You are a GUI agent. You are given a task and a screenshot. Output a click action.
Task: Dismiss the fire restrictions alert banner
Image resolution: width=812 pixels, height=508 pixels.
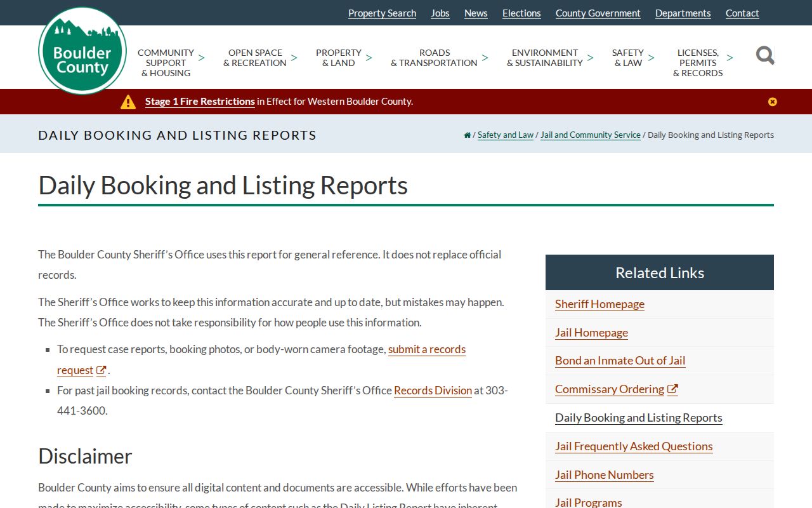point(772,102)
